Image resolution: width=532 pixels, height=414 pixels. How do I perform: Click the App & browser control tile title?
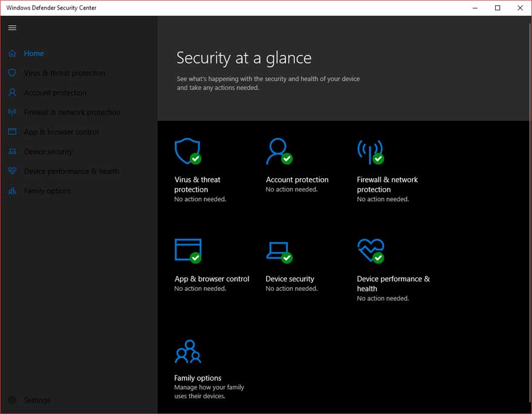[x=212, y=279]
